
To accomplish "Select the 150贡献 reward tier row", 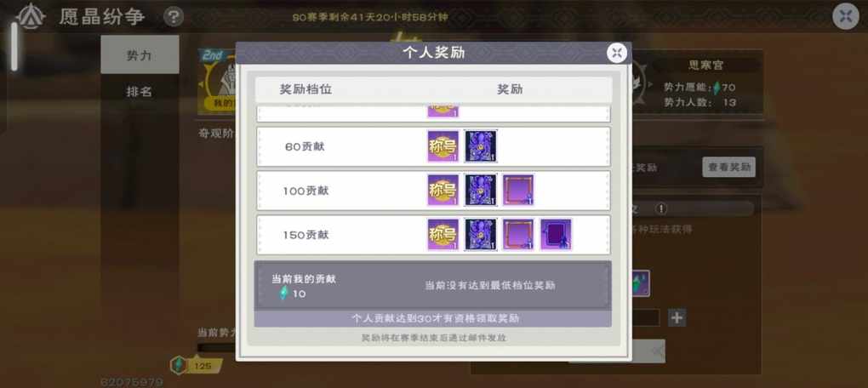I will click(433, 235).
